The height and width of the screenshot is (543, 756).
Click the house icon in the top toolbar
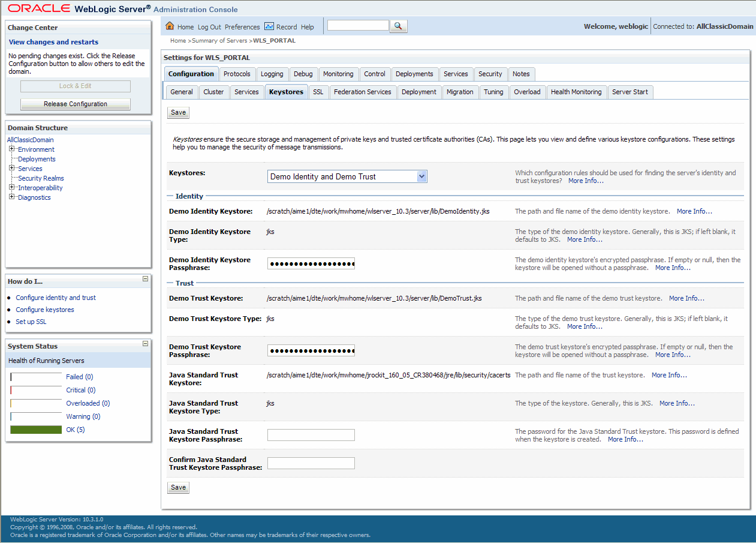(x=170, y=26)
